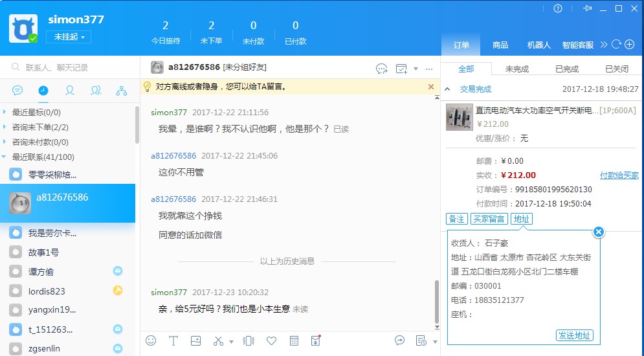Open the organization tree icon
Screen dimensions: 644x356
[x=122, y=91]
